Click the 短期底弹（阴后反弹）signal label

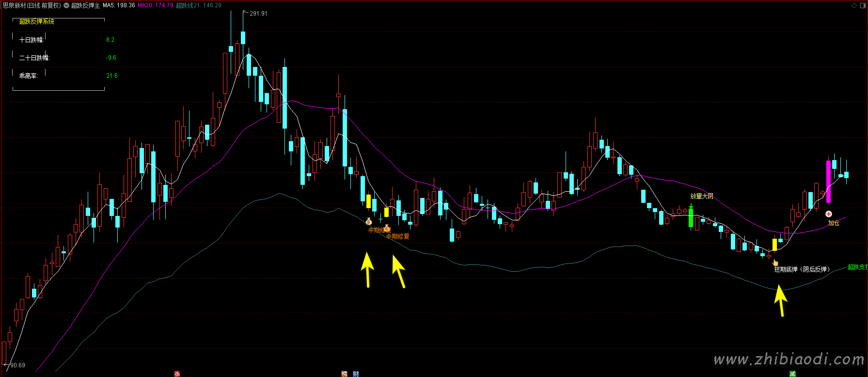click(x=802, y=269)
